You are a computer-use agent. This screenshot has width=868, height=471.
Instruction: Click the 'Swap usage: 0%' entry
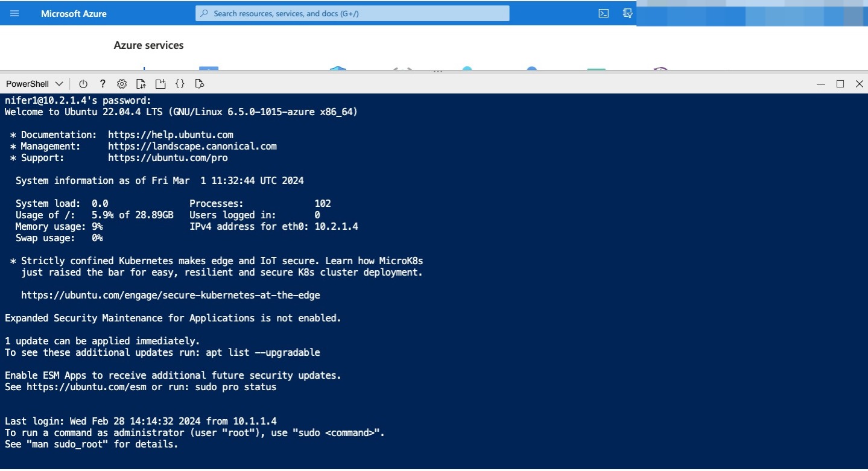pos(59,238)
